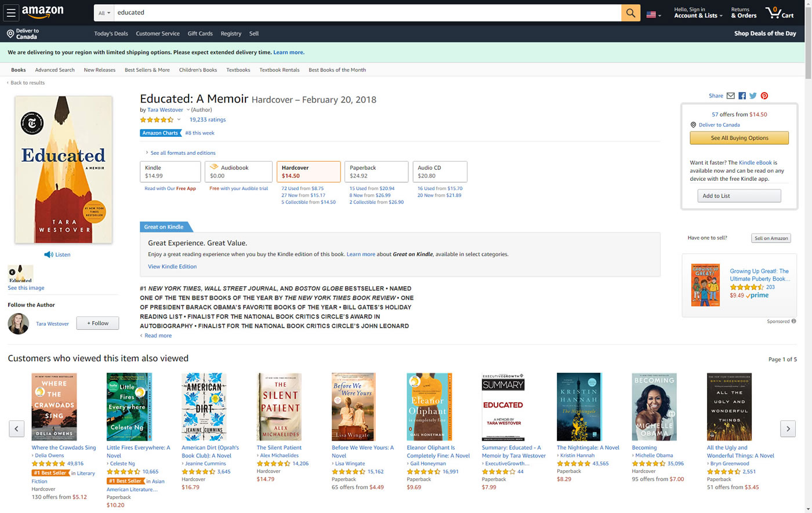812x513 pixels.
Task: Open Best Sellers & More menu
Action: tap(147, 70)
